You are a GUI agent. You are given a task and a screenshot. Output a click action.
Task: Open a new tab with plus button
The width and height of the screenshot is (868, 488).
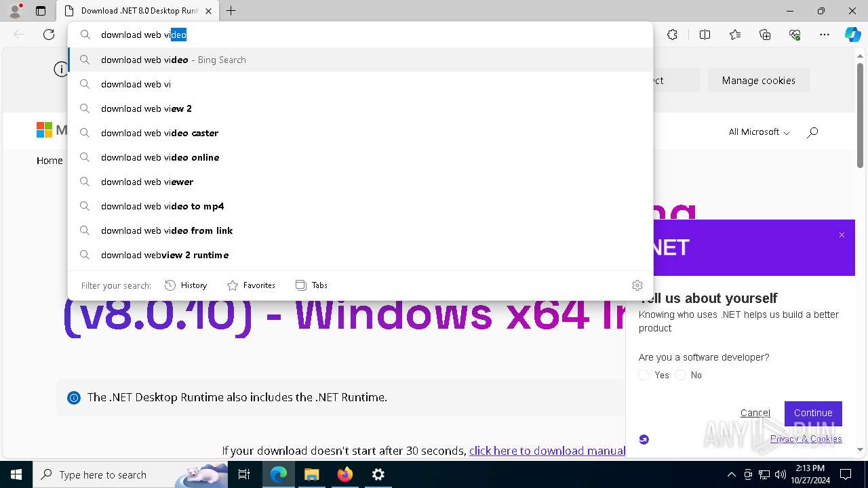click(x=231, y=11)
